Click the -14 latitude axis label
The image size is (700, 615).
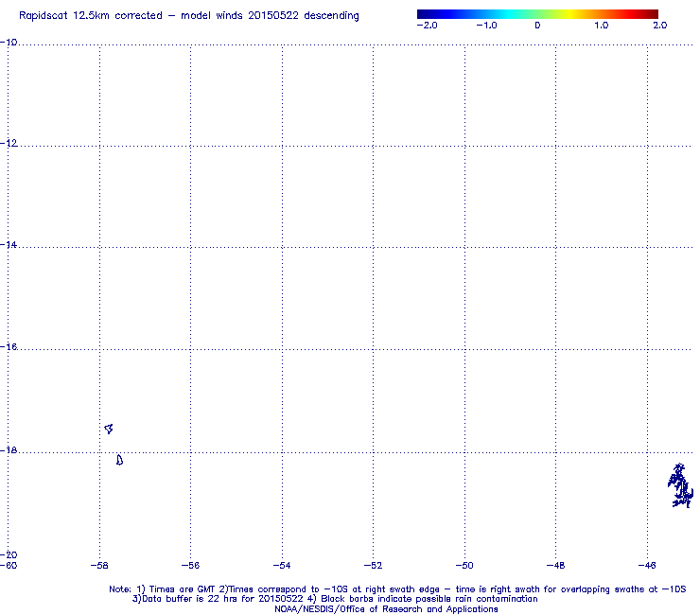click(x=9, y=245)
